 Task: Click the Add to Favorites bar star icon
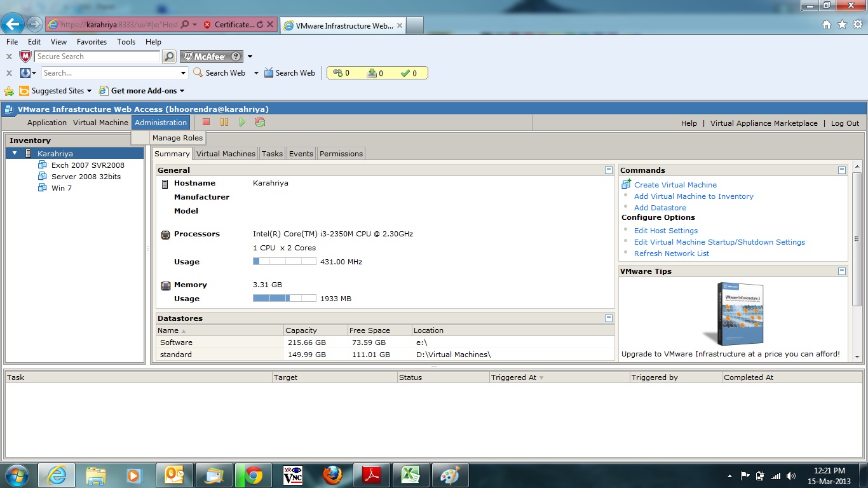[9, 91]
